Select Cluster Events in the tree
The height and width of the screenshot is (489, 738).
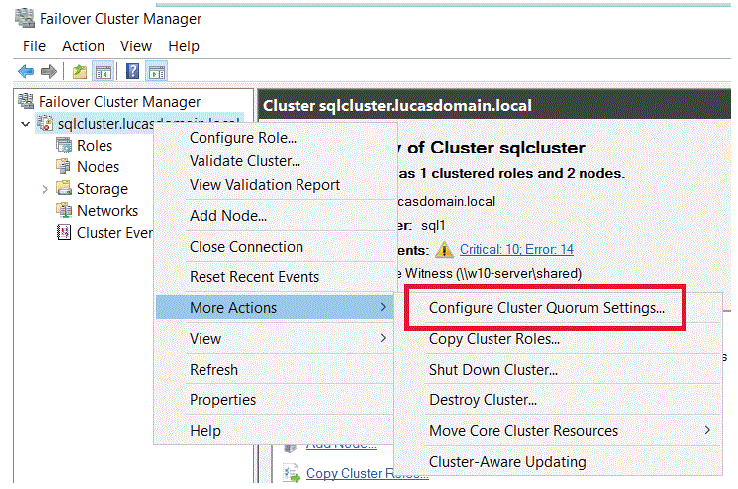115,232
